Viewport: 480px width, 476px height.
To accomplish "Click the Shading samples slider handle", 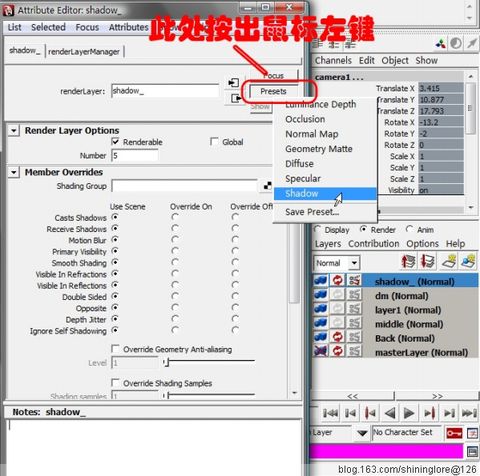I will (x=168, y=396).
